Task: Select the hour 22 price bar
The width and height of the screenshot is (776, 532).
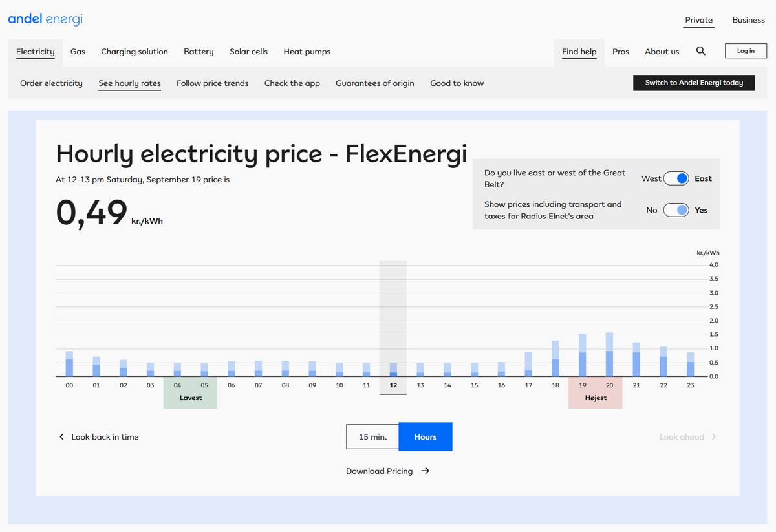Action: [663, 362]
